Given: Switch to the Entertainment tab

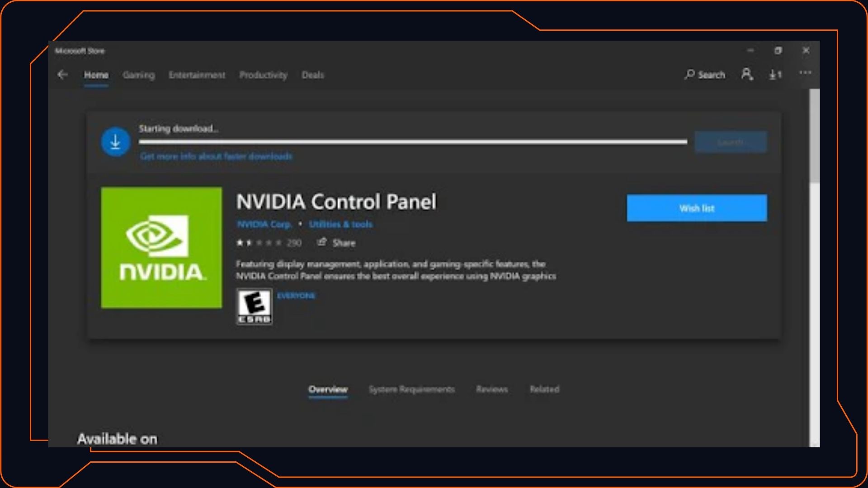Looking at the screenshot, I should [197, 75].
